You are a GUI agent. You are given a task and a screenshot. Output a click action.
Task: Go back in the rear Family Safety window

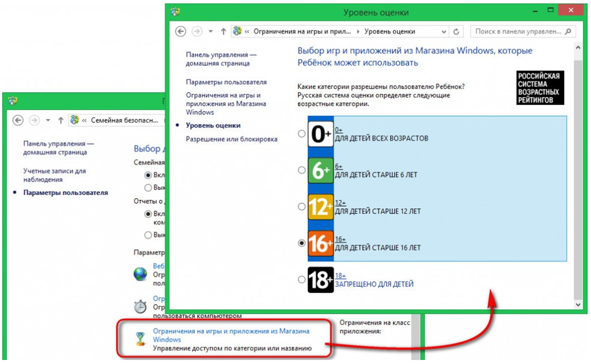point(18,120)
